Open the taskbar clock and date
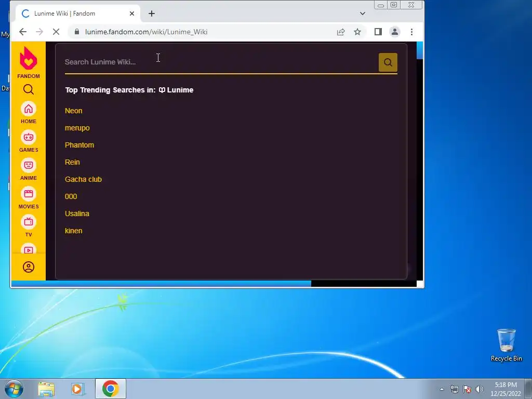Screen dimensions: 532x399 (x=506, y=389)
